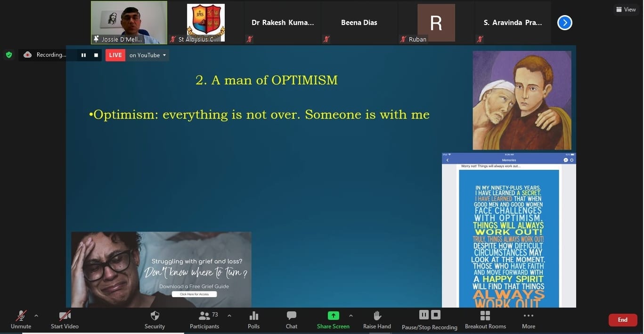Screen dimensions: 644x334
Task: Click the red LIVE badge
Action: (115, 55)
